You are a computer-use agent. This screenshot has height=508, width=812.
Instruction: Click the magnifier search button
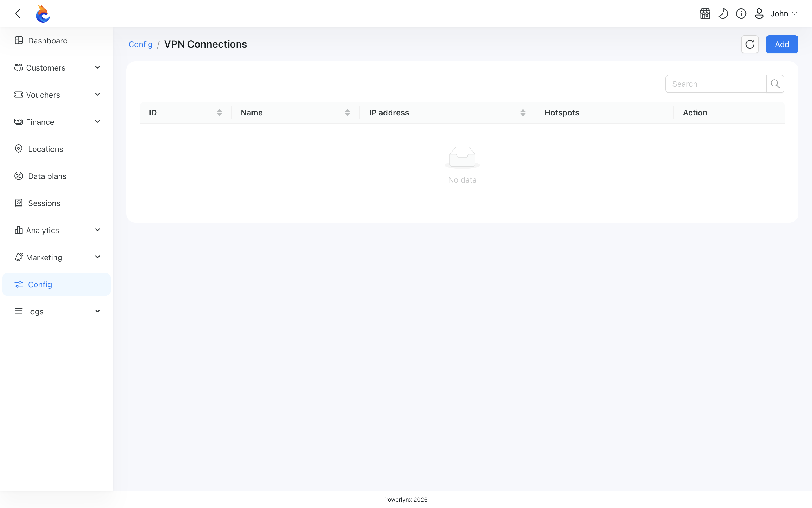(775, 84)
